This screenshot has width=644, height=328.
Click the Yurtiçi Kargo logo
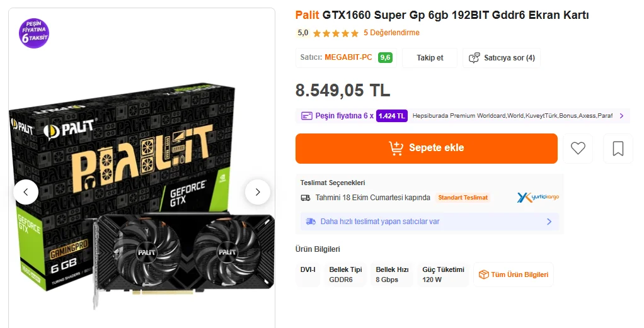pos(538,198)
